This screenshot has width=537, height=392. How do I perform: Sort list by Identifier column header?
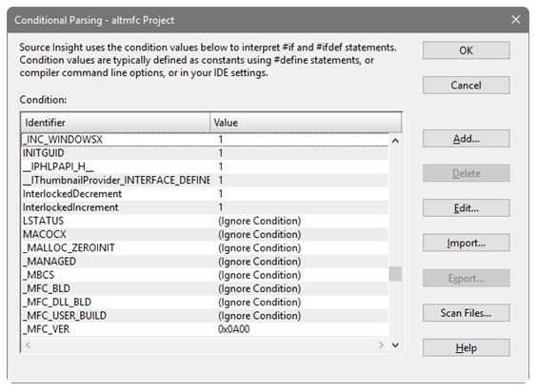(x=116, y=123)
